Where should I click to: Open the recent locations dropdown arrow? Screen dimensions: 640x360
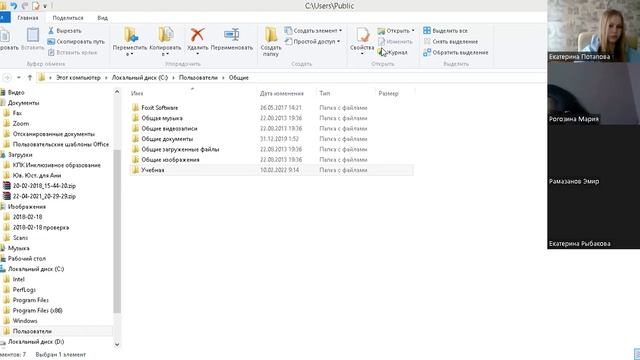[19, 78]
